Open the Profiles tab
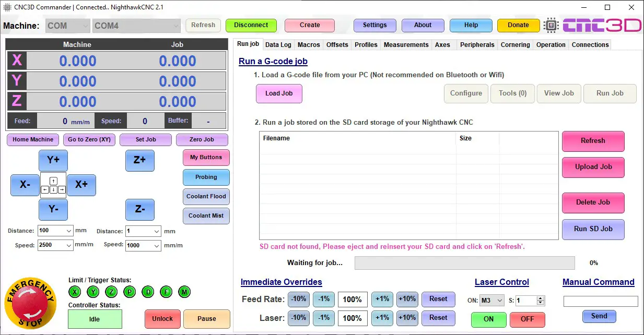 366,45
